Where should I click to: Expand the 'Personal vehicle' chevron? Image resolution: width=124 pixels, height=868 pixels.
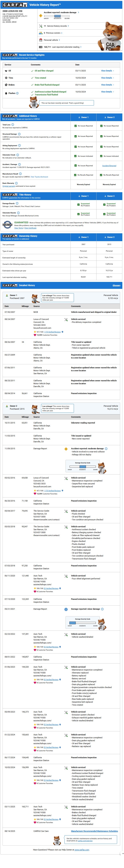coord(60,40)
